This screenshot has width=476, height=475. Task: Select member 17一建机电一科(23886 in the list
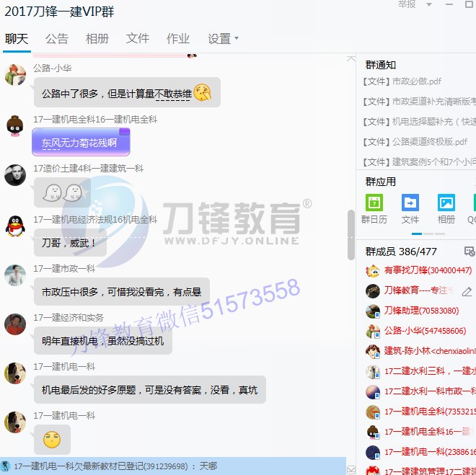pyautogui.click(x=430, y=452)
